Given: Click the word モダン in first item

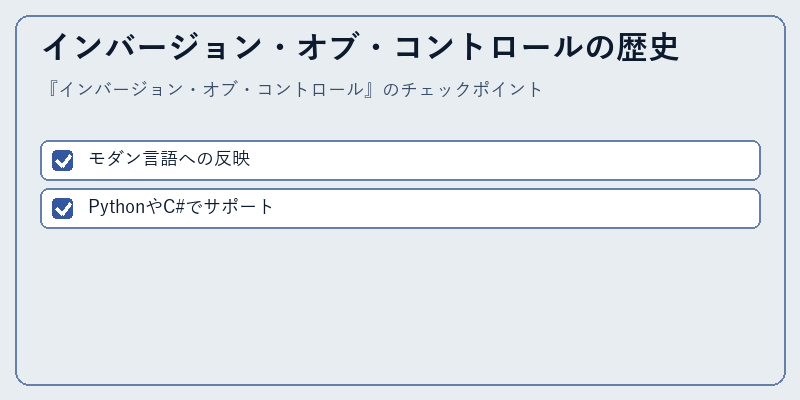Looking at the screenshot, I should click(115, 159).
